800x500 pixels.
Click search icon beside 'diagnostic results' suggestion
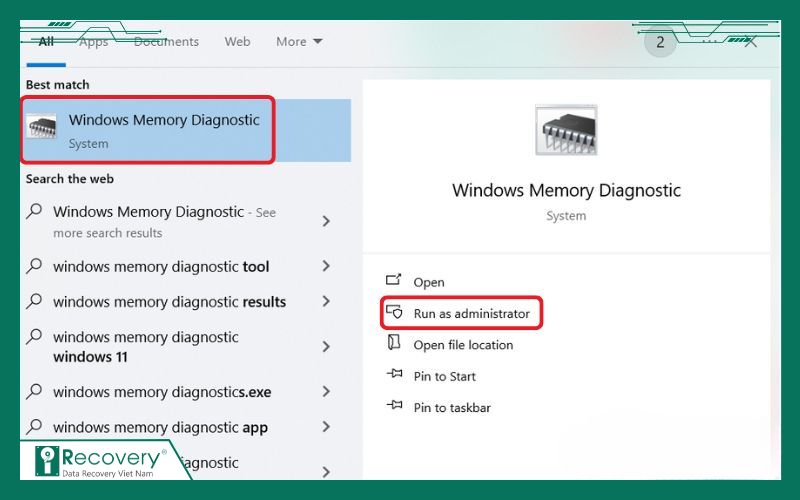pos(34,301)
